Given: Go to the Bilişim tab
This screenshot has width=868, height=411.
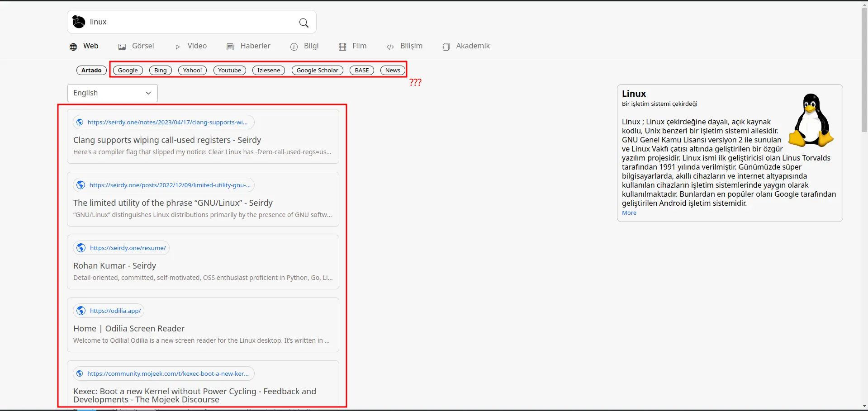Looking at the screenshot, I should (404, 46).
